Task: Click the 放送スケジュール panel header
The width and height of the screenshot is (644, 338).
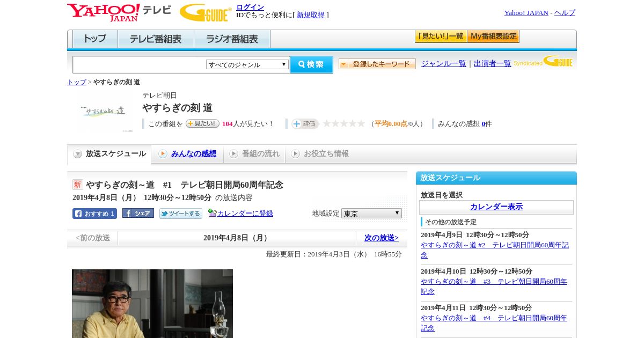Action: click(x=496, y=178)
